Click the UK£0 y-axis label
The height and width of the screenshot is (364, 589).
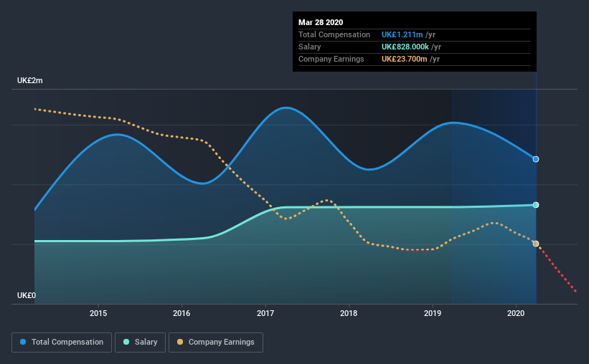click(27, 296)
